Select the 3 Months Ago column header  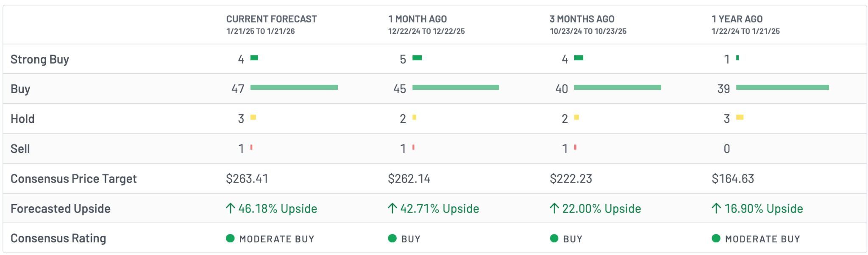pyautogui.click(x=582, y=19)
